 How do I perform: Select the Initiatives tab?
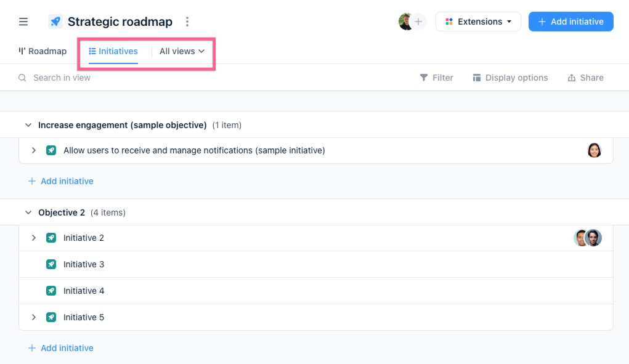113,51
